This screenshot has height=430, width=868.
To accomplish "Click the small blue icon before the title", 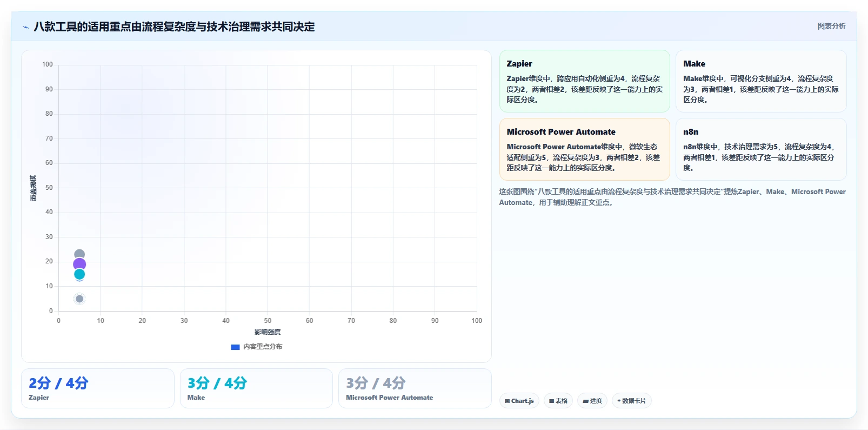I will pos(25,27).
